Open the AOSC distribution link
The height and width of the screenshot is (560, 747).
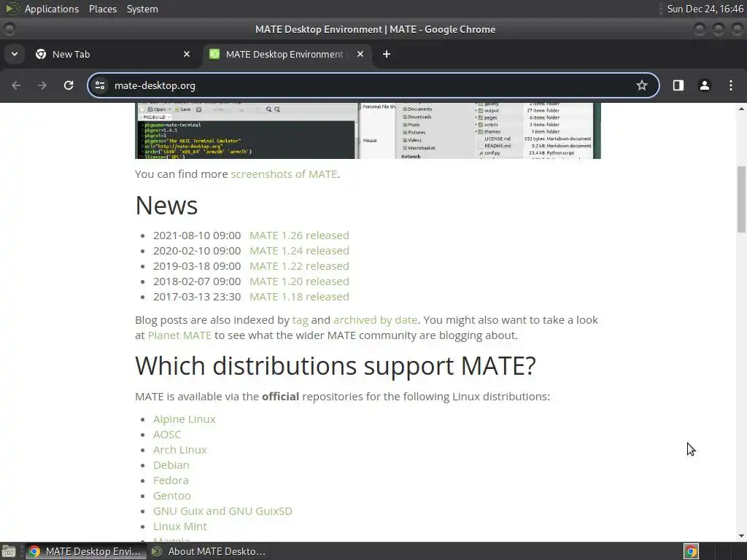click(167, 435)
